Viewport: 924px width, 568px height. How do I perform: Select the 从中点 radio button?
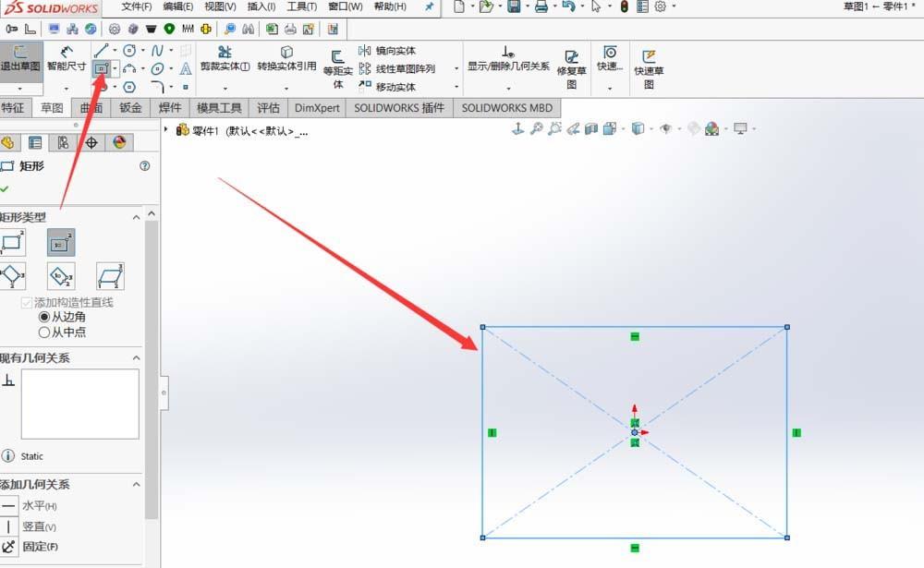(x=44, y=332)
